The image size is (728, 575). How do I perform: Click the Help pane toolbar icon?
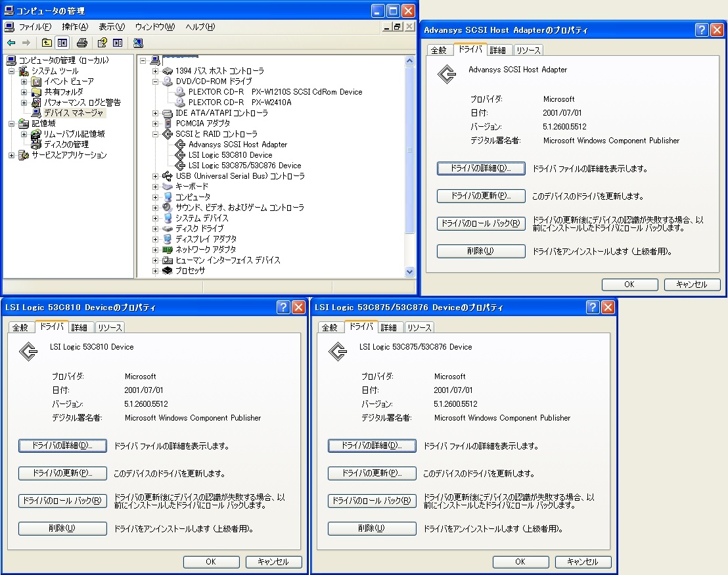click(x=118, y=43)
